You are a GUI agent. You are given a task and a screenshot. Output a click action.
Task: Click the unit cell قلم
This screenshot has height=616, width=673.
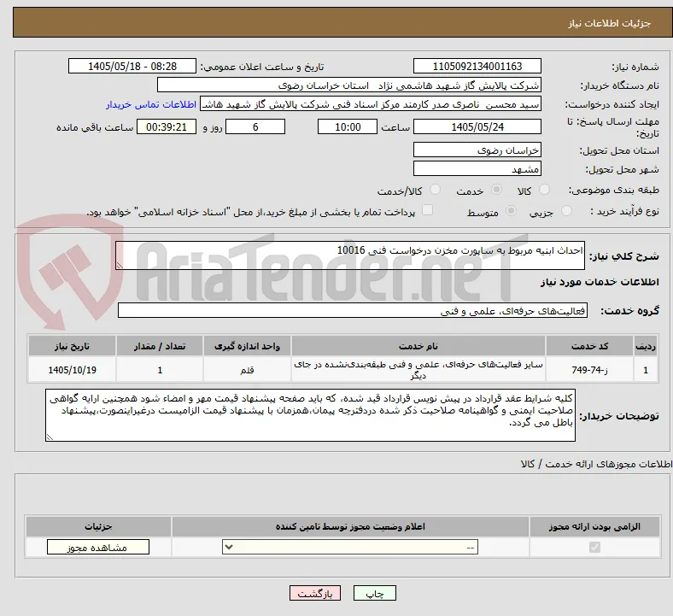[247, 370]
